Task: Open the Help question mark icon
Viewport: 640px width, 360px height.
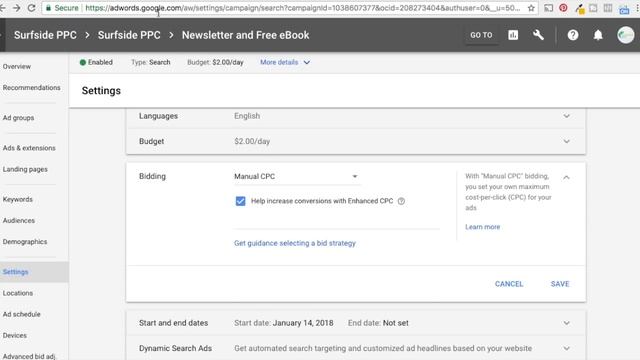Action: coord(573,35)
